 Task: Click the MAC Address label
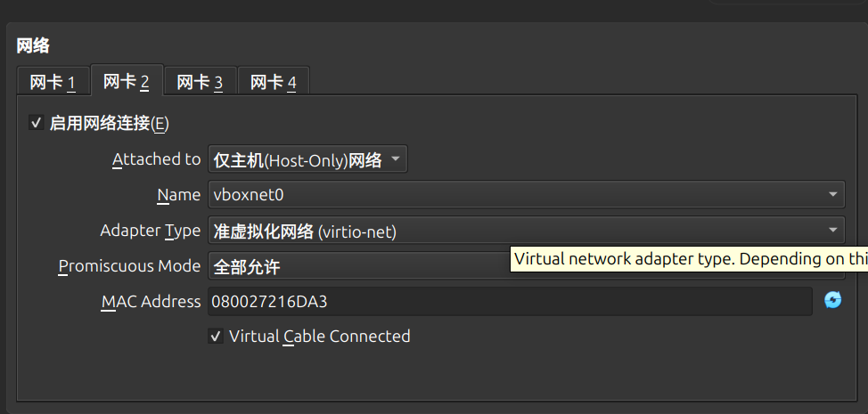coord(151,302)
